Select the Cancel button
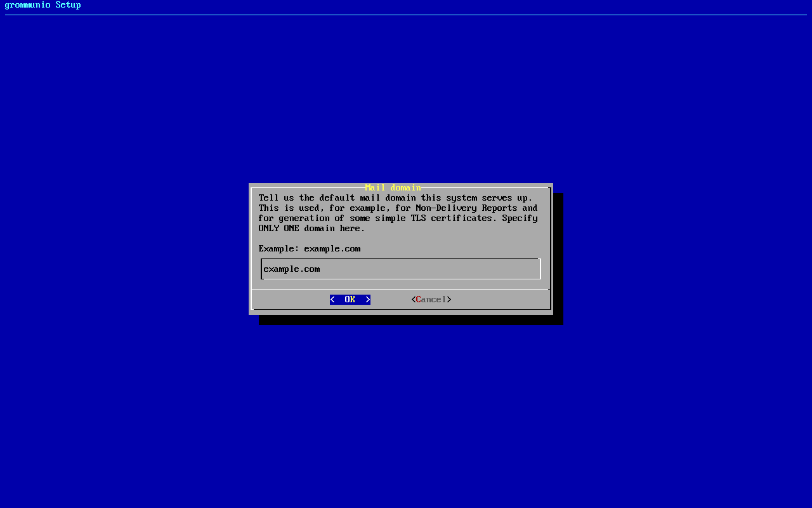812x508 pixels. point(431,300)
